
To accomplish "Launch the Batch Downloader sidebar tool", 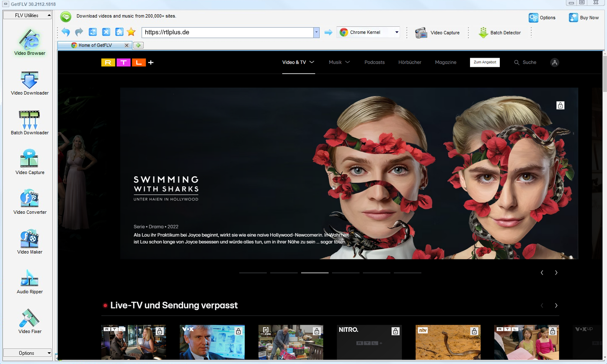I will click(x=30, y=122).
